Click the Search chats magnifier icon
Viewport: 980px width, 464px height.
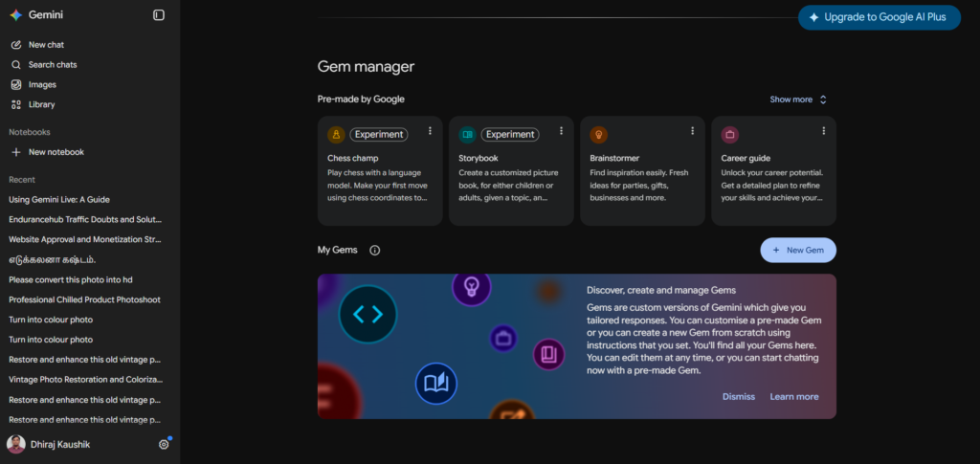click(16, 65)
